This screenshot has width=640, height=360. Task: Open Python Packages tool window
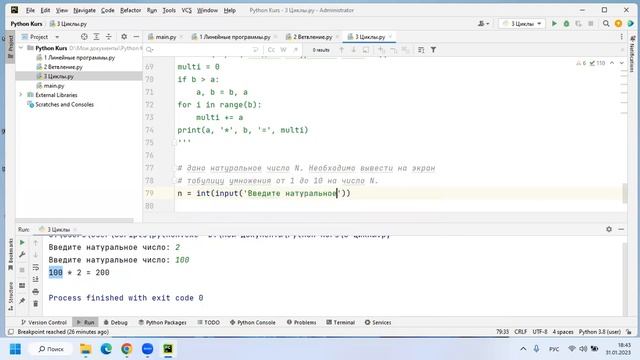click(x=162, y=322)
